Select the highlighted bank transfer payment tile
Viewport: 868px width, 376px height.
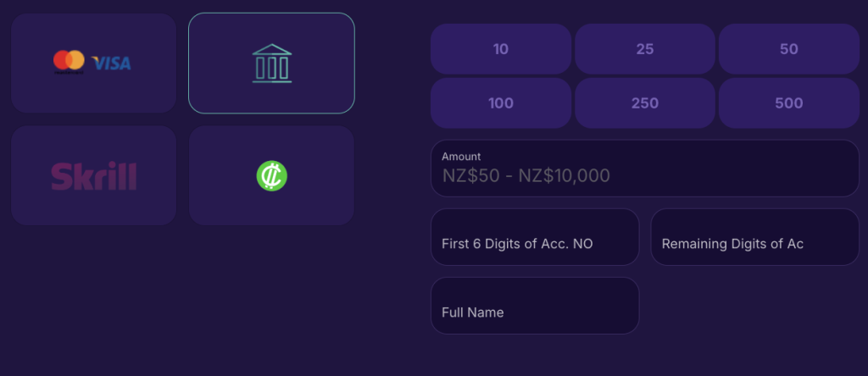click(x=271, y=63)
